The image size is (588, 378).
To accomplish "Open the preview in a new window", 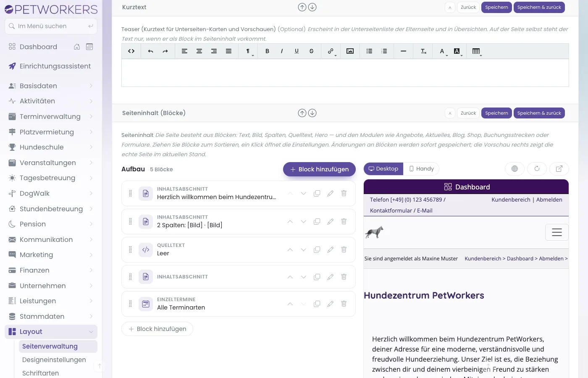I will coord(559,169).
